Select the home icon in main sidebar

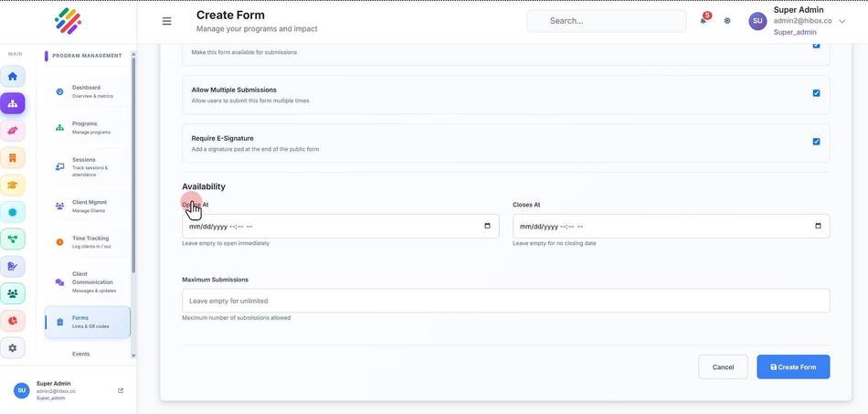(x=12, y=77)
